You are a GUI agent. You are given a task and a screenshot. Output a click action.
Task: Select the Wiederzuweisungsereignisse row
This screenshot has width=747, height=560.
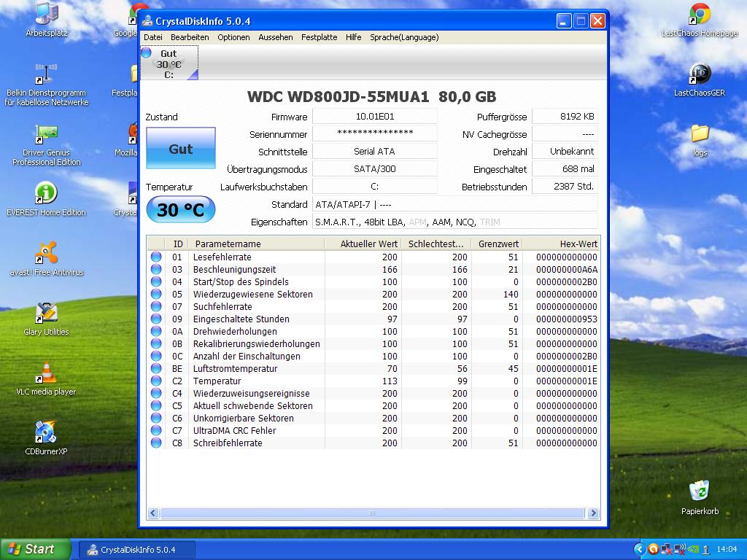(x=373, y=393)
